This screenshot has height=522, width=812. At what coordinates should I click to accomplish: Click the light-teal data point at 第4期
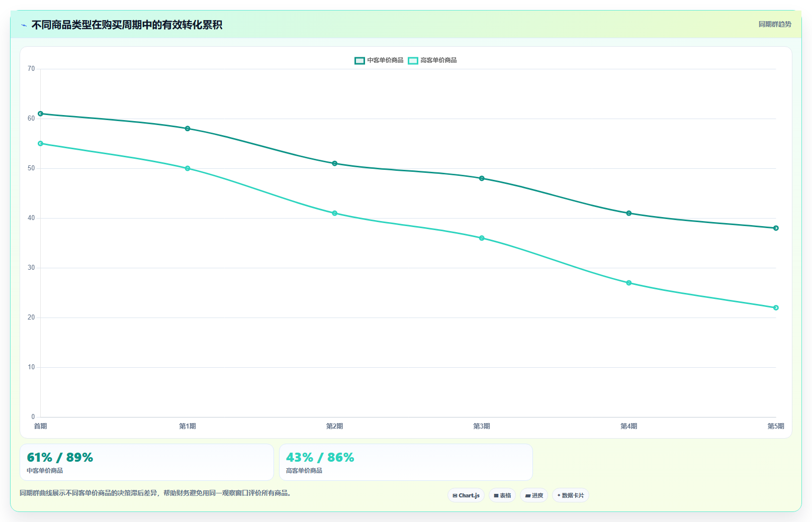point(629,283)
